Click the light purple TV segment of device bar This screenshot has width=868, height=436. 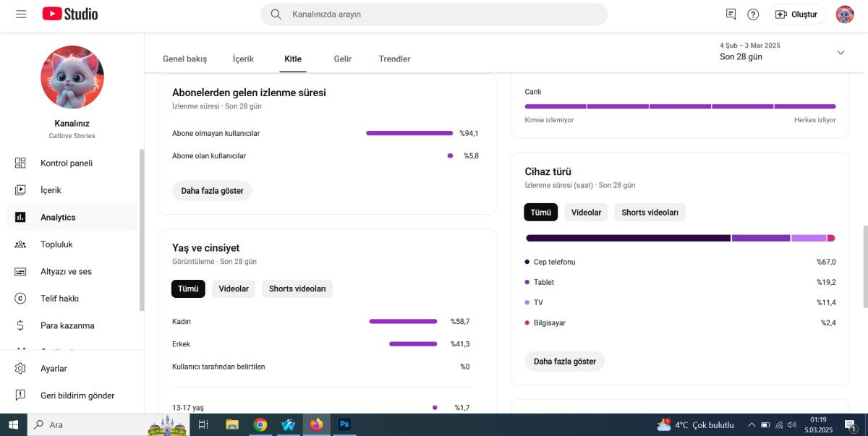point(809,238)
